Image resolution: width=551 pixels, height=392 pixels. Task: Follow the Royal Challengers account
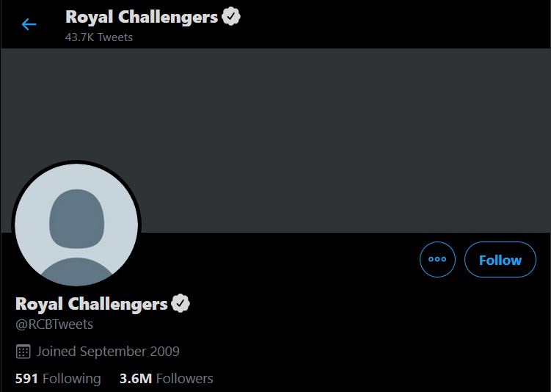(x=500, y=260)
